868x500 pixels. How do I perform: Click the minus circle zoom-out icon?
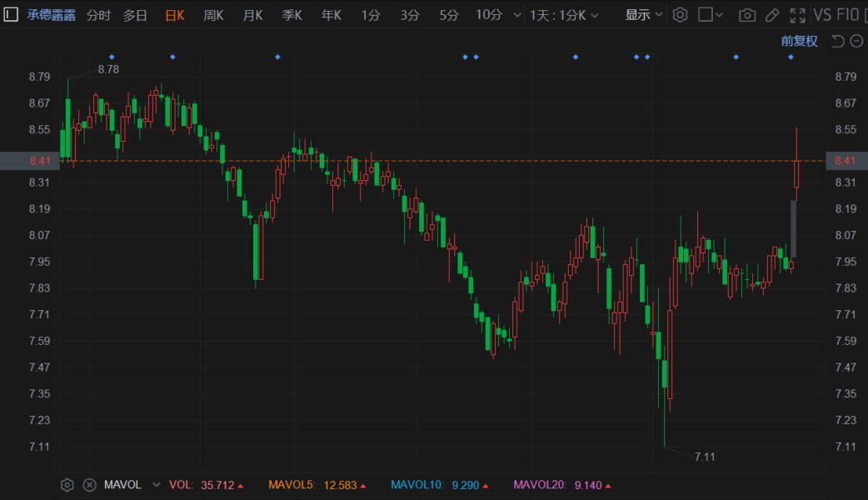click(856, 41)
